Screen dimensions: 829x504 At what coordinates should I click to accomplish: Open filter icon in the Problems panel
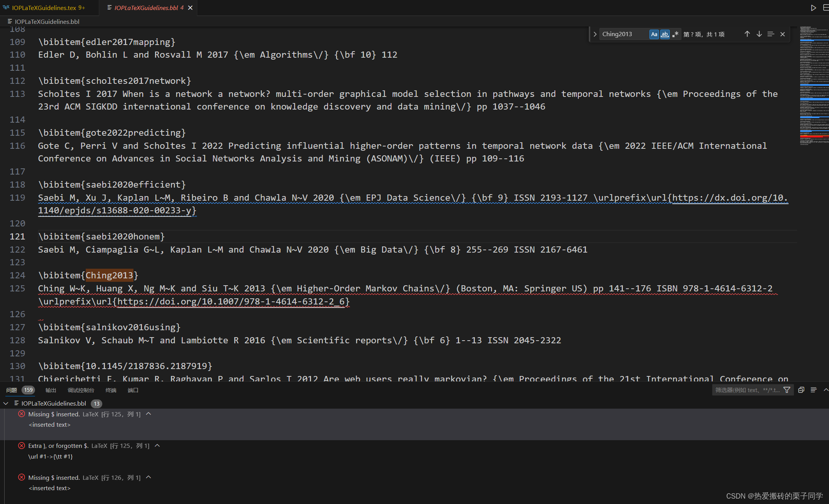click(787, 389)
